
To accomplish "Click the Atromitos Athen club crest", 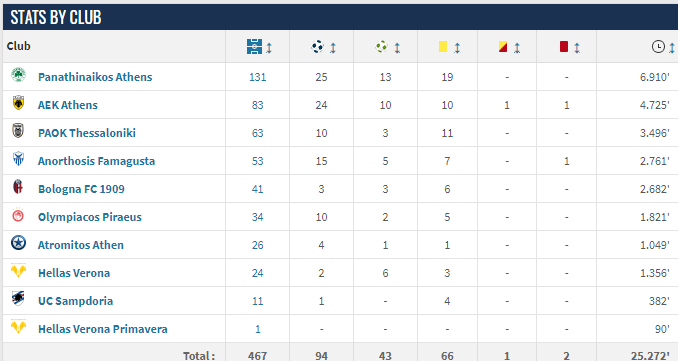I will pos(18,243).
